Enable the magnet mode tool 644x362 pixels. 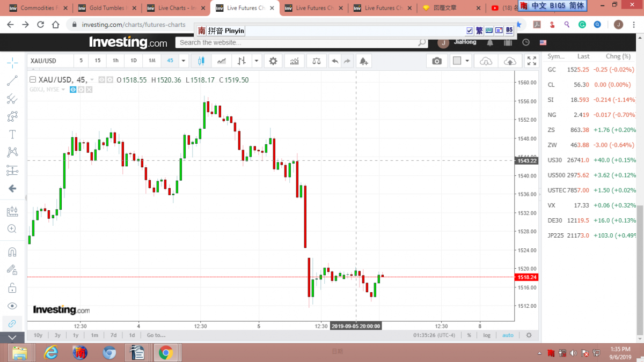pos(12,252)
